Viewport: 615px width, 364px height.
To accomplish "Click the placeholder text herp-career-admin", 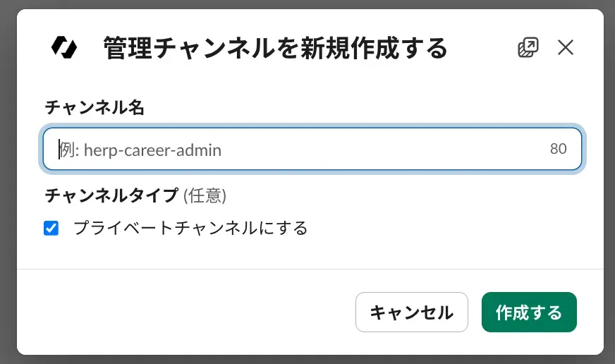I will 152,150.
